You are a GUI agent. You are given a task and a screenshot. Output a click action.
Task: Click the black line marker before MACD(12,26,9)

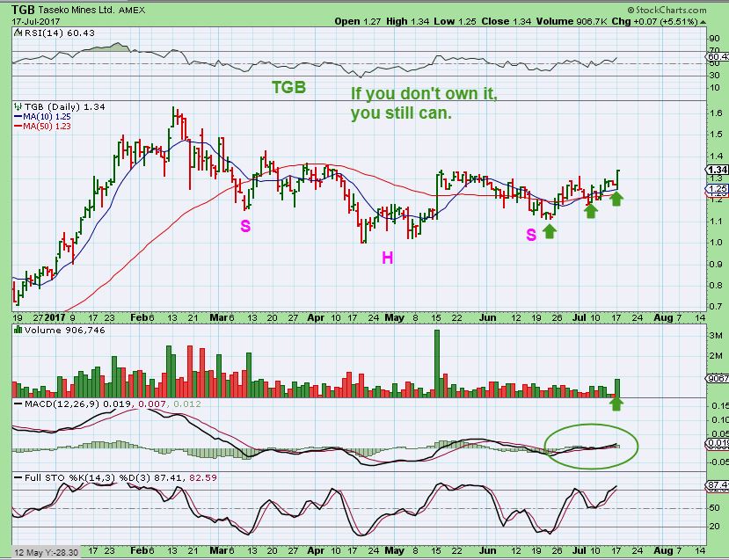18,404
